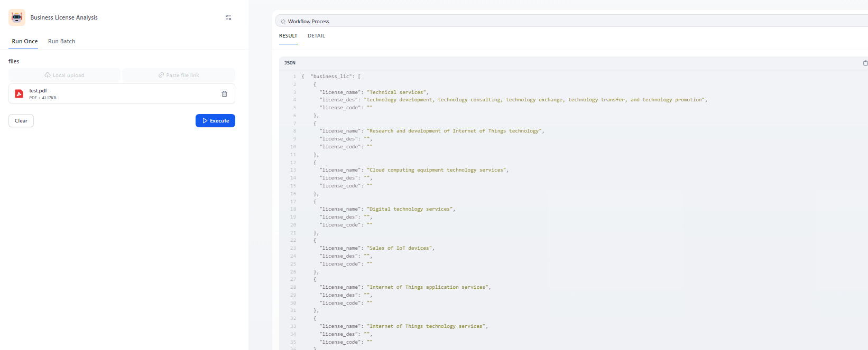Open the run settings sliders icon
Screen dimensions: 868x350
pos(228,17)
